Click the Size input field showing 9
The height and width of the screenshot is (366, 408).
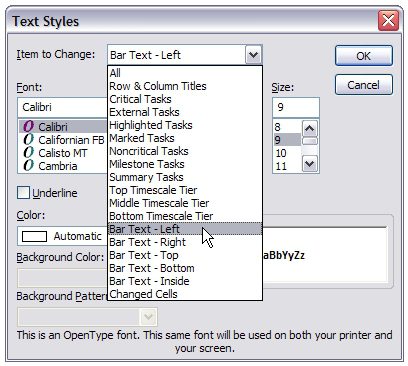point(296,107)
